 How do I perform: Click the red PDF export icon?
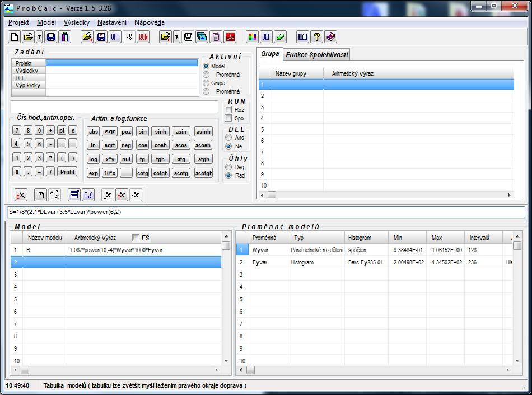[230, 36]
